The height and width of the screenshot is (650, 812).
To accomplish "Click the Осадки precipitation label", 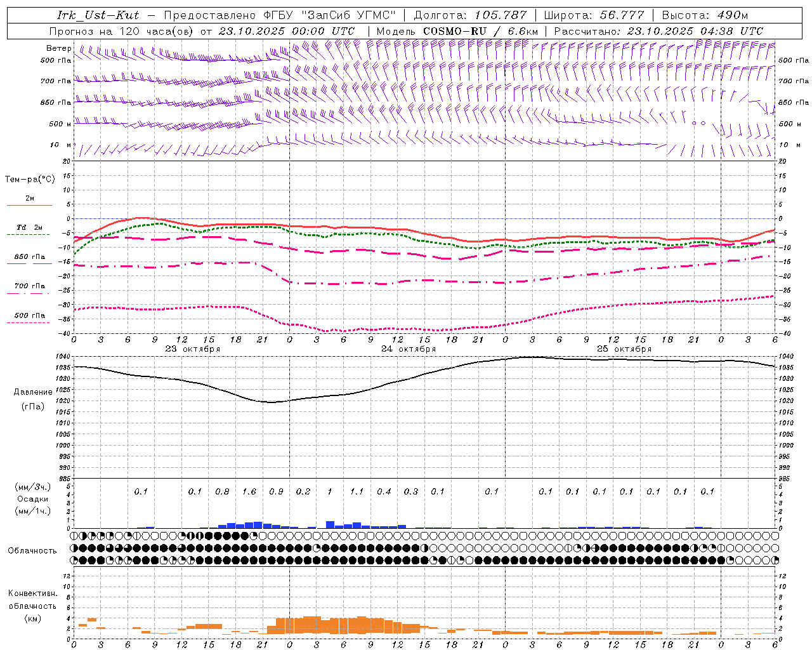I will pyautogui.click(x=32, y=499).
